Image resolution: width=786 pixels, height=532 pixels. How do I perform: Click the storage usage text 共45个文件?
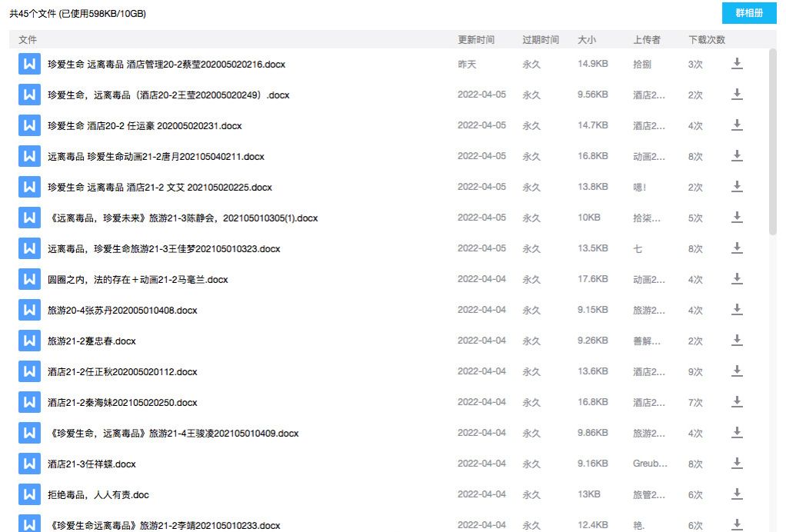tap(78, 14)
